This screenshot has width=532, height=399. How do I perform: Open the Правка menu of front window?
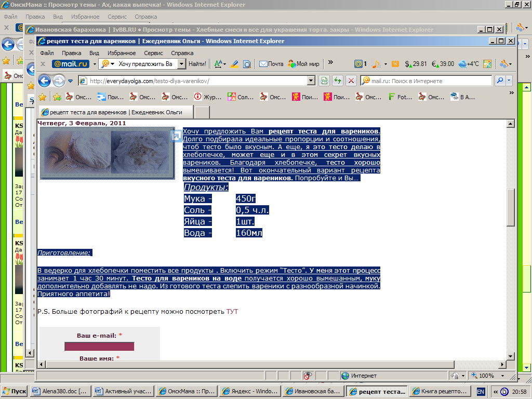coord(71,53)
